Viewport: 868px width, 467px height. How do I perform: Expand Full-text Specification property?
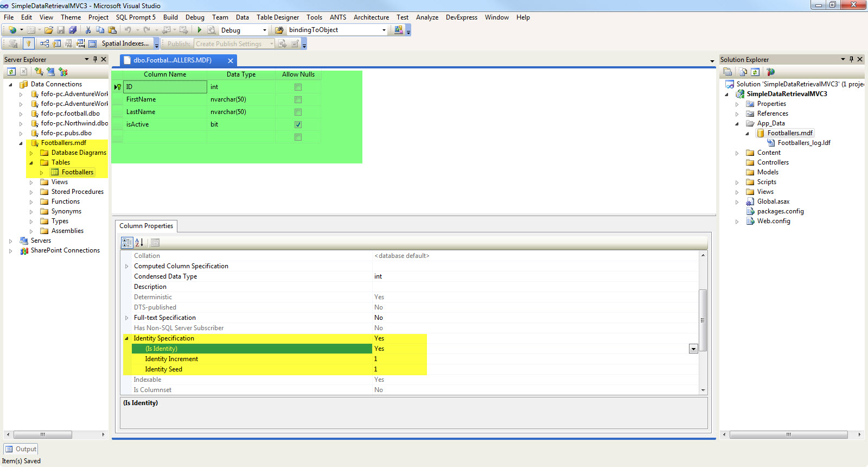pos(127,318)
